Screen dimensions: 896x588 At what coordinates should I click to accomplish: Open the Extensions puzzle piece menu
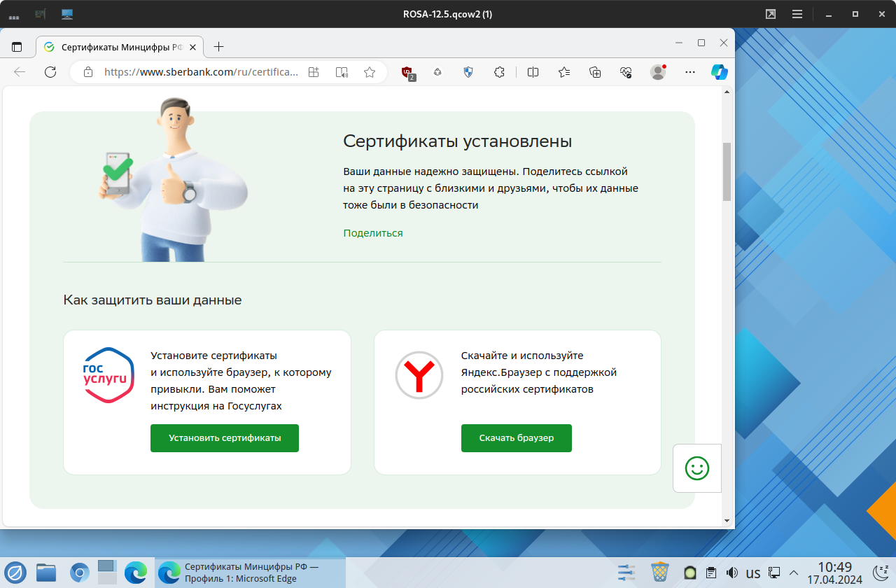[x=499, y=71]
